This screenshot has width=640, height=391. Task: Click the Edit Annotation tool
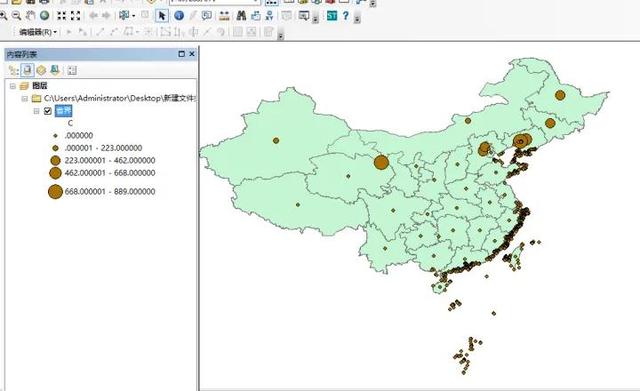point(82,32)
